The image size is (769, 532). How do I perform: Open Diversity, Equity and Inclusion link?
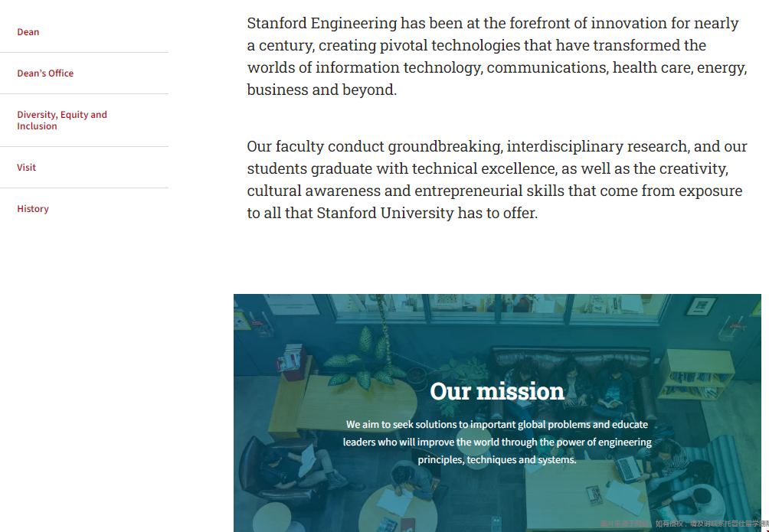click(62, 120)
